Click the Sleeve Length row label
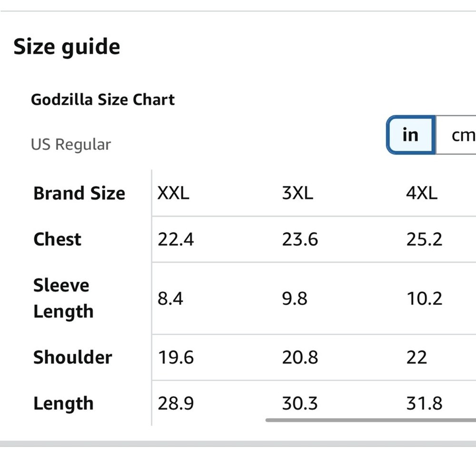 [63, 298]
